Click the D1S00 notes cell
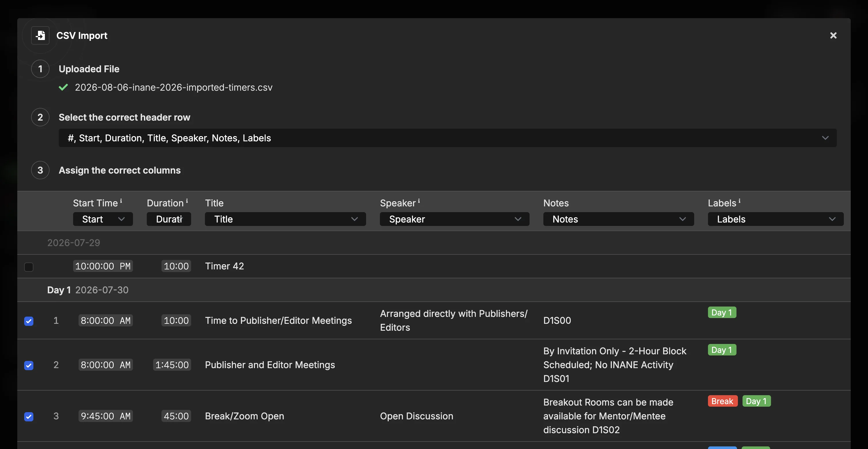 (557, 320)
